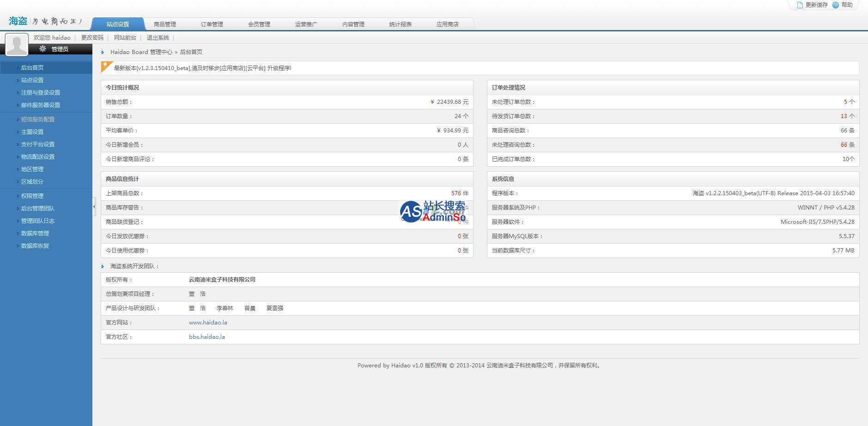
Task: Open 区域划分 in the sidebar
Action: 32,182
